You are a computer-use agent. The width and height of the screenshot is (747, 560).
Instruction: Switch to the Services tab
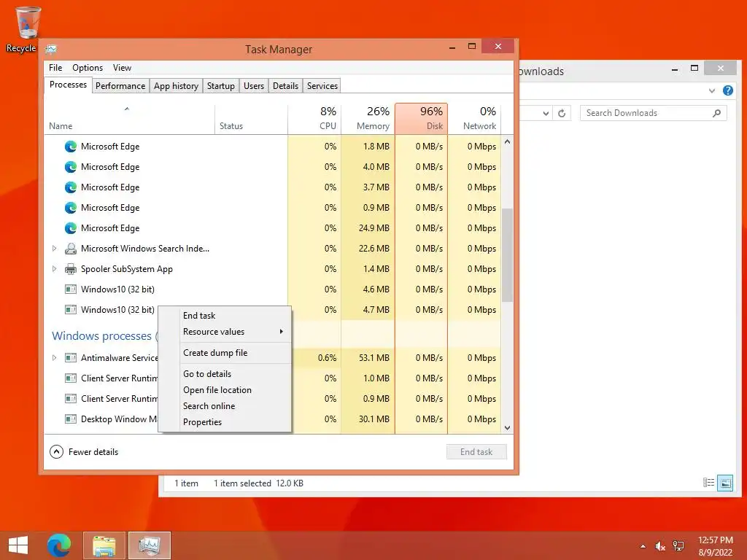pyautogui.click(x=322, y=86)
